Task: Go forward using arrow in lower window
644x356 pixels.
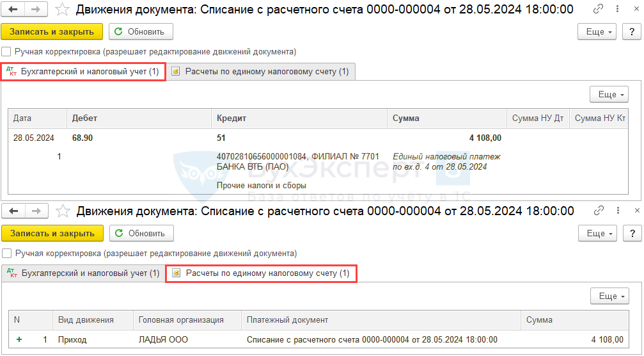Action: 36,211
